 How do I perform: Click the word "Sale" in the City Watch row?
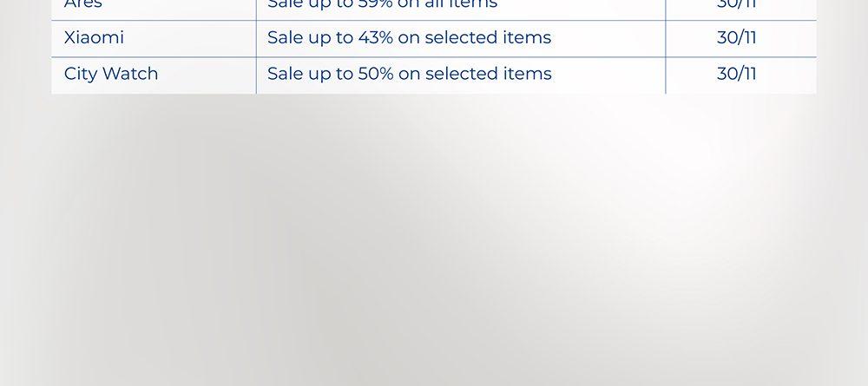point(286,74)
